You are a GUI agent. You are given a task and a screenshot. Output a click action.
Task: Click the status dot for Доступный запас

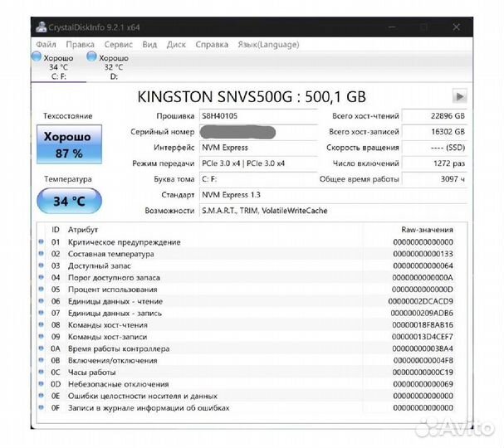(42, 265)
